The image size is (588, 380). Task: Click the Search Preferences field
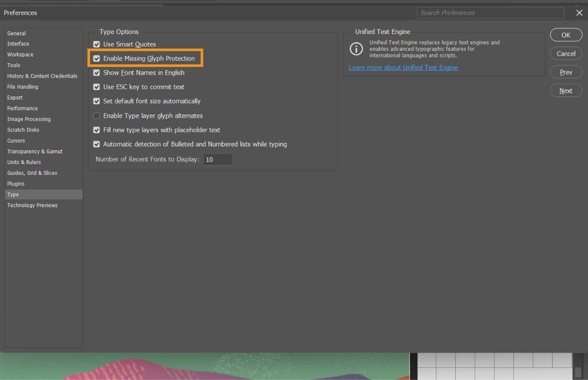point(490,12)
